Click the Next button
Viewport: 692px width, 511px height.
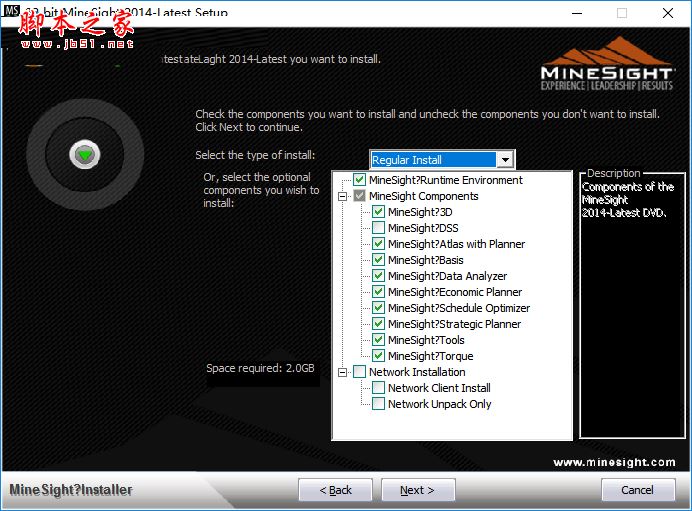pyautogui.click(x=418, y=490)
